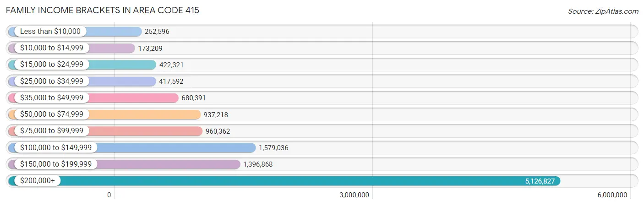This screenshot has height=206, width=644.
Task: Select the "$75,000 to $99,999" bracket label
Action: 52,131
